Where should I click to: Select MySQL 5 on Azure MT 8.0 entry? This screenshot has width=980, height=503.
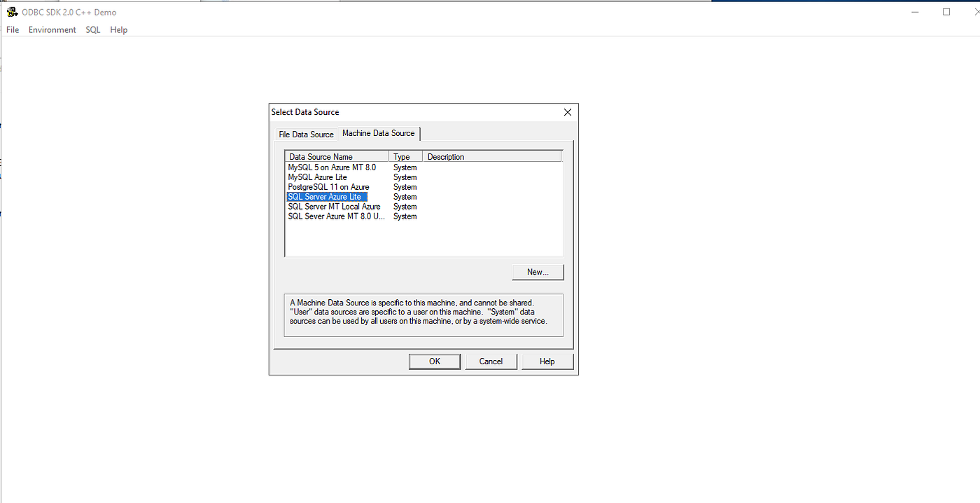coord(332,167)
